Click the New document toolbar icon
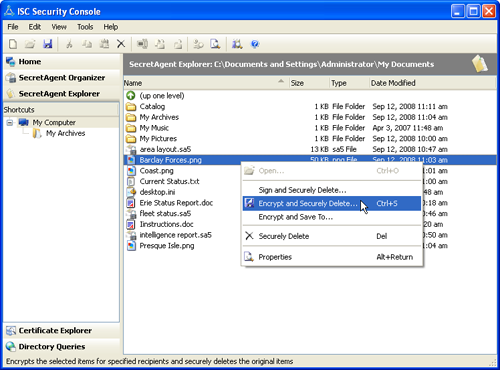 coord(13,44)
